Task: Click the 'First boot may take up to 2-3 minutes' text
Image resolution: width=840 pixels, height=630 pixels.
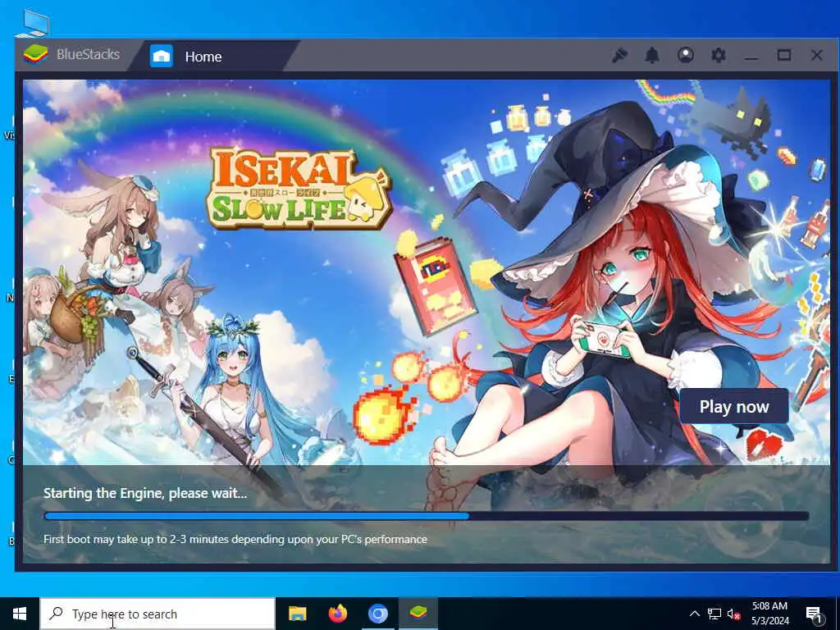Action: click(235, 539)
